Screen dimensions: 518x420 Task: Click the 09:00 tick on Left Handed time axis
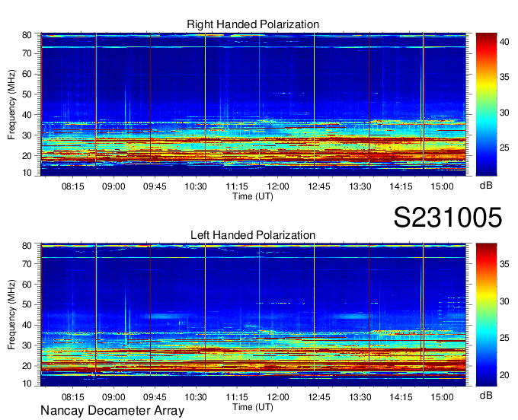[114, 397]
